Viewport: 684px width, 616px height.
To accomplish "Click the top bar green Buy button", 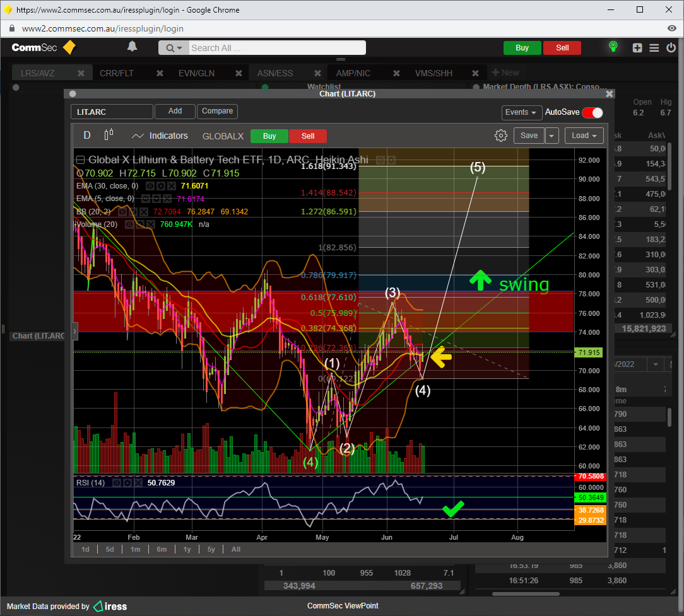I will pos(522,48).
